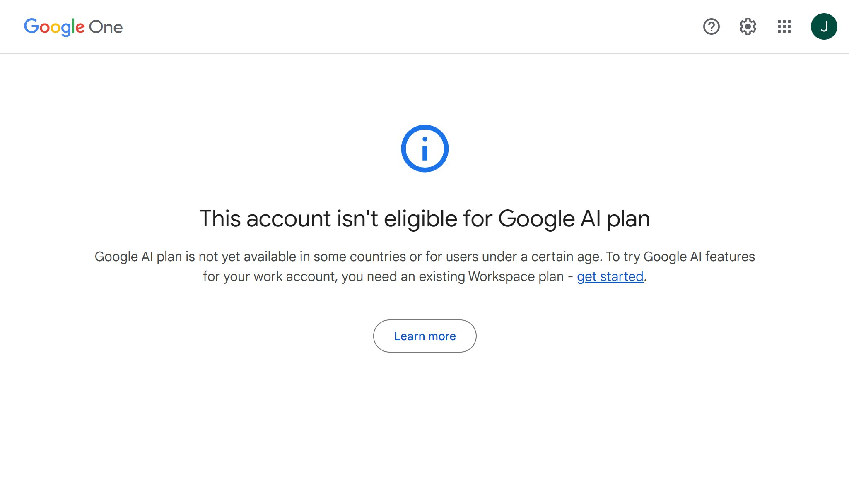
Task: Click the blue info circle icon
Action: coord(424,149)
